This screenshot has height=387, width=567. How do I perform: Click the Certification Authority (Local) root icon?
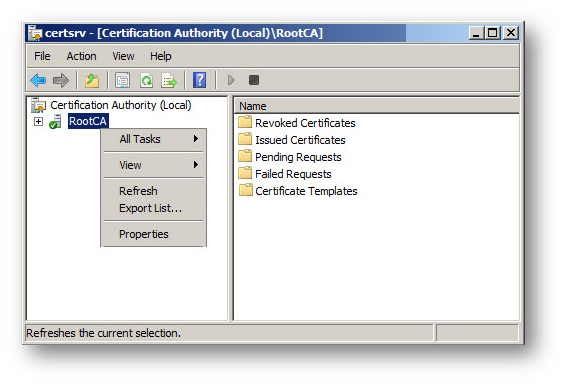tap(38, 105)
